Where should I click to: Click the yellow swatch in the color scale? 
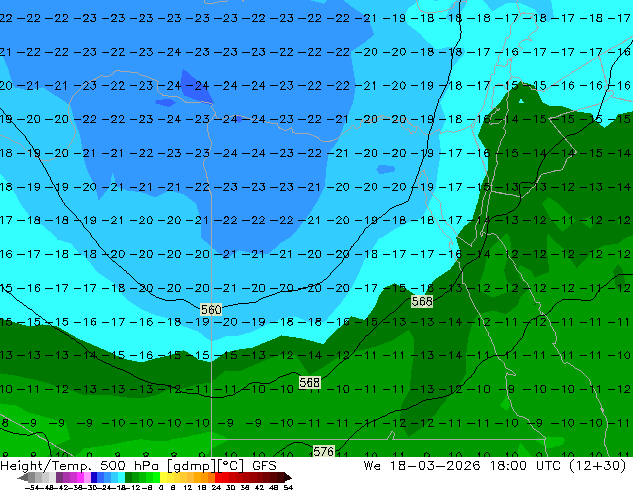(x=164, y=477)
